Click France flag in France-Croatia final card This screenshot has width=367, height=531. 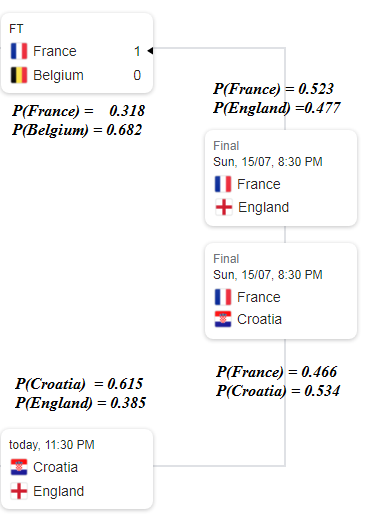(223, 297)
